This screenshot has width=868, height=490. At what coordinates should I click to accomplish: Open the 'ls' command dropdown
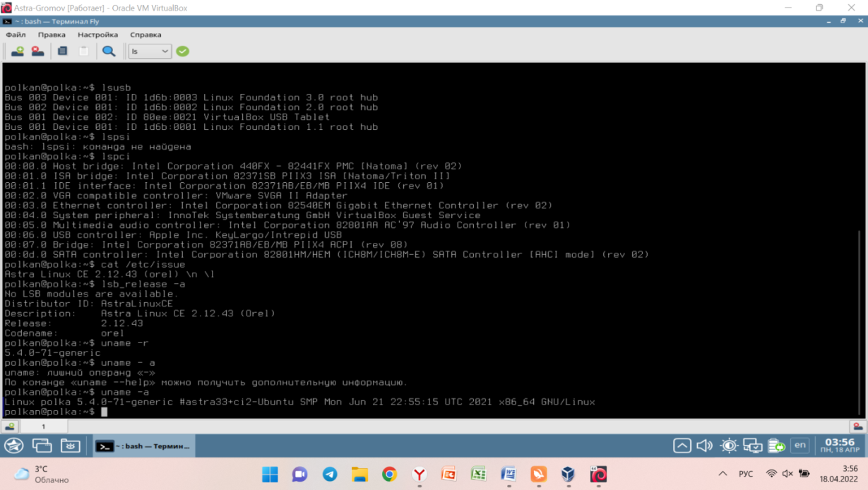(x=150, y=51)
